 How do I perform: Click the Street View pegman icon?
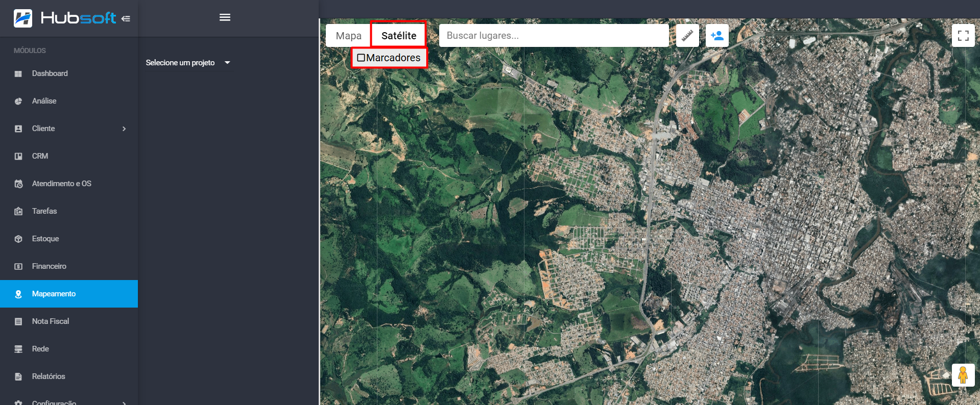pos(963,375)
